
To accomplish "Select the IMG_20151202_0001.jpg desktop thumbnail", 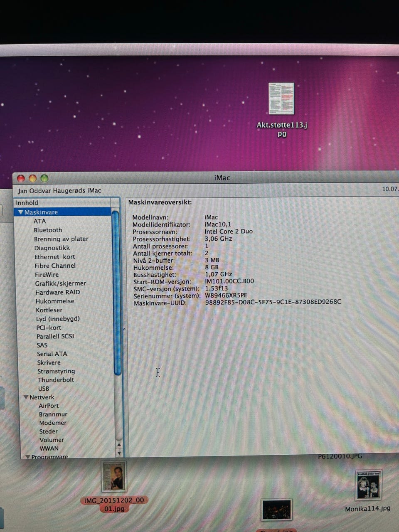I will tap(114, 477).
